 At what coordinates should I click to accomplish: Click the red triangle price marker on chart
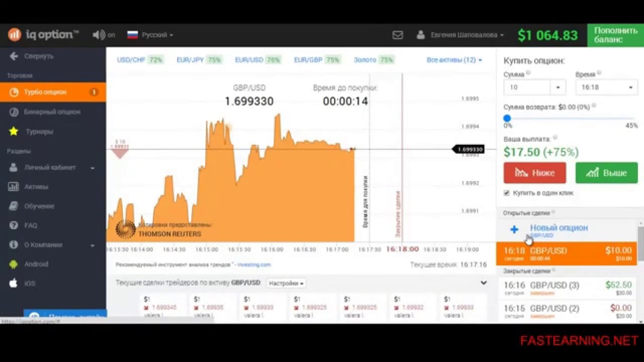[x=120, y=153]
